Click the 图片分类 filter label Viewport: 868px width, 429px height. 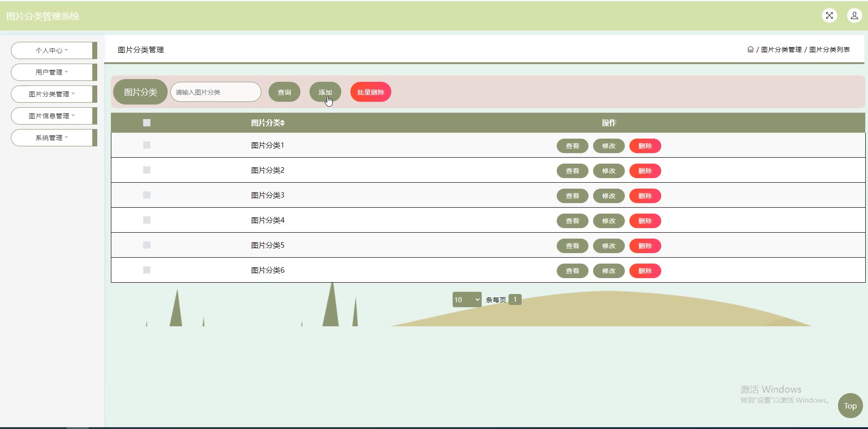[140, 92]
